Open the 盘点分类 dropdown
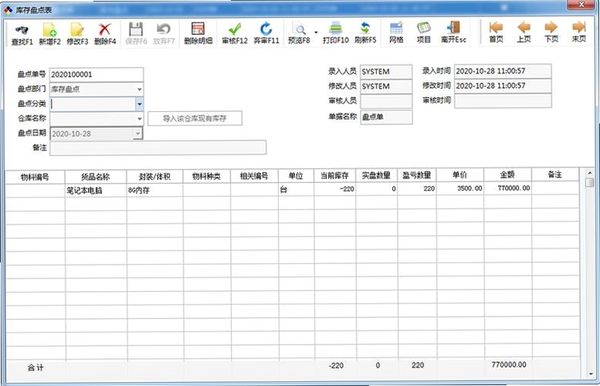The width and height of the screenshot is (600, 386). [139, 104]
